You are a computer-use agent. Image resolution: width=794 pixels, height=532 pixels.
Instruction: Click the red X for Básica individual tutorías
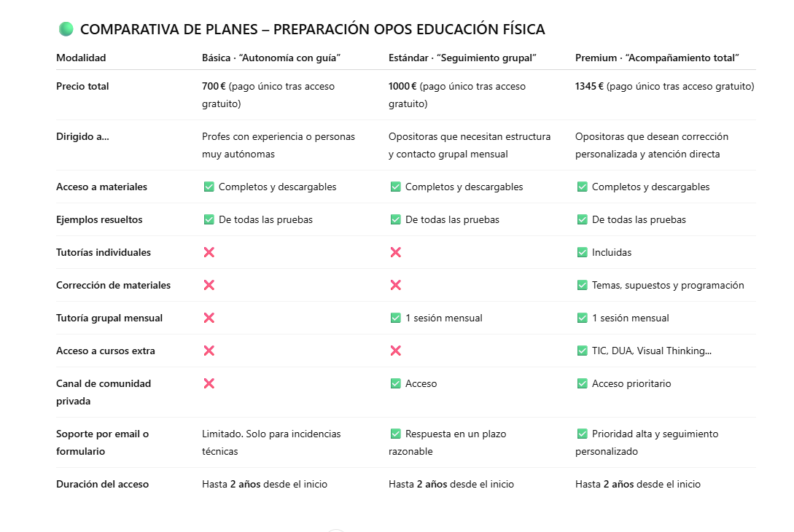pos(209,252)
